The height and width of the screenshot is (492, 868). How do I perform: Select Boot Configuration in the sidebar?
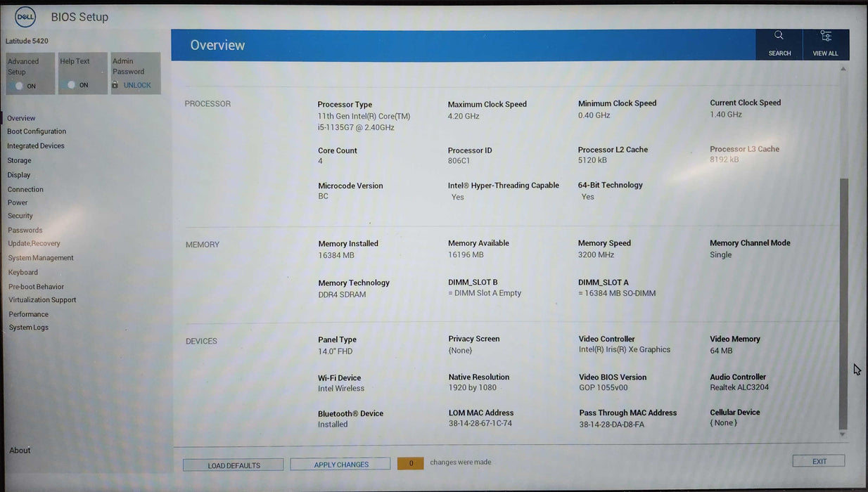pyautogui.click(x=37, y=131)
